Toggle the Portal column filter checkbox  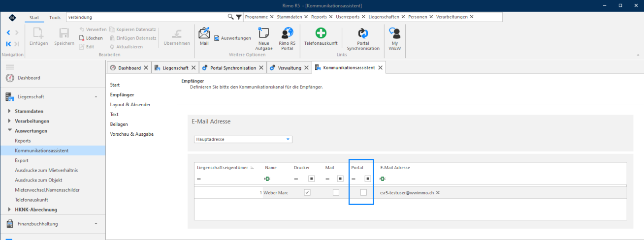click(x=367, y=179)
